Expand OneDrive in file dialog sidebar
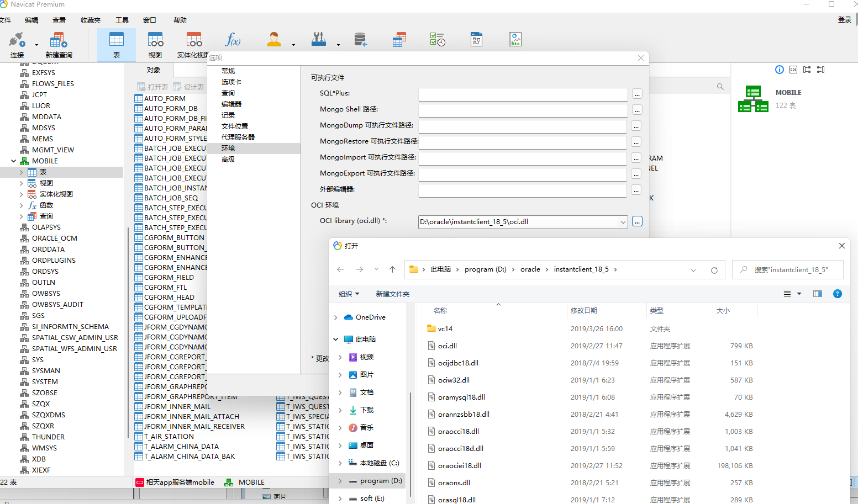The image size is (858, 504). [x=336, y=317]
